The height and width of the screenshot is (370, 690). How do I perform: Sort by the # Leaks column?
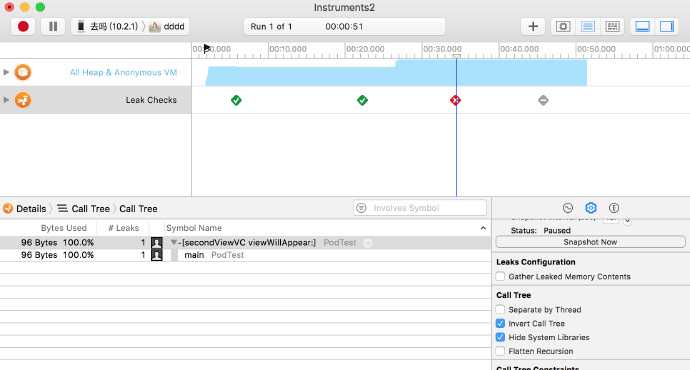(x=124, y=228)
